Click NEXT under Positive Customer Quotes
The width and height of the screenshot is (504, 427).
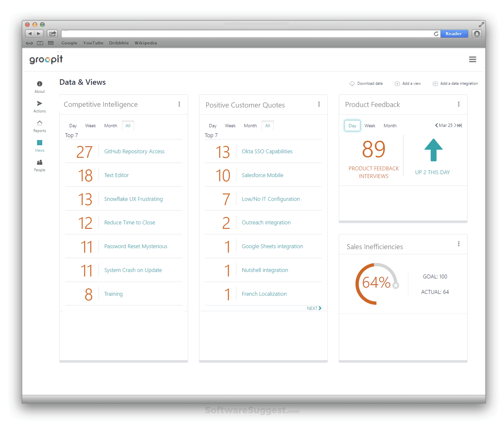(x=314, y=308)
